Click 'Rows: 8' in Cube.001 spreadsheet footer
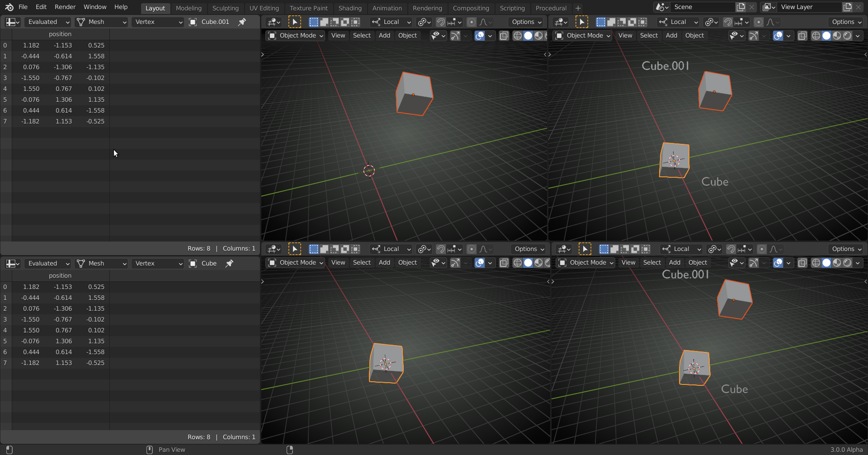This screenshot has height=455, width=868. pyautogui.click(x=199, y=249)
